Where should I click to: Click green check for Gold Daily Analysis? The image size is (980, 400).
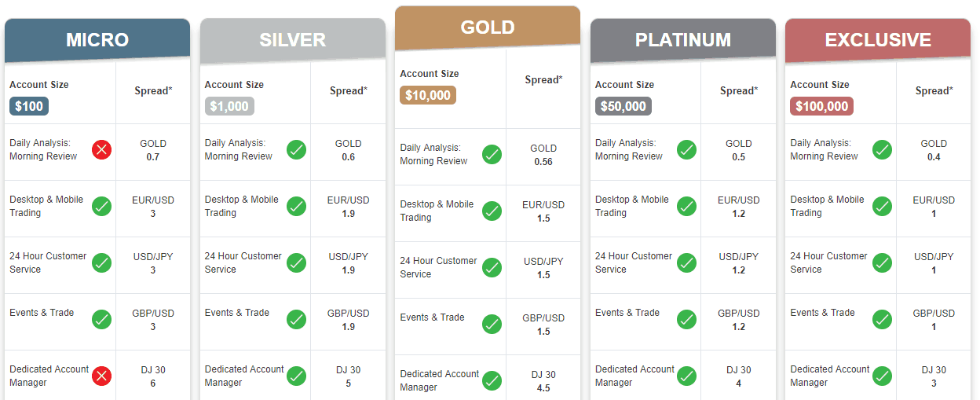coord(492,154)
